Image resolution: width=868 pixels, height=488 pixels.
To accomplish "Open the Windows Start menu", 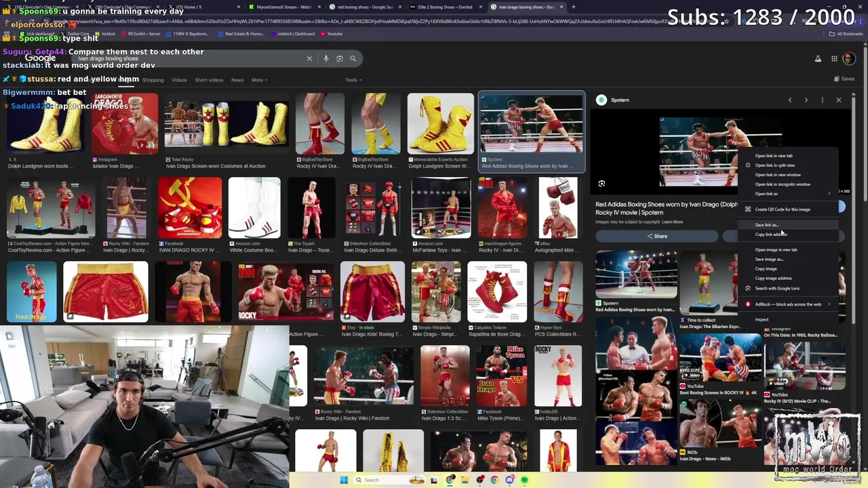I will 344,480.
